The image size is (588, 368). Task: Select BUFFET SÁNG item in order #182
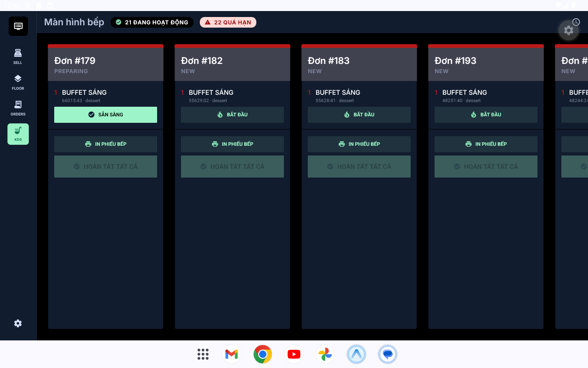211,92
